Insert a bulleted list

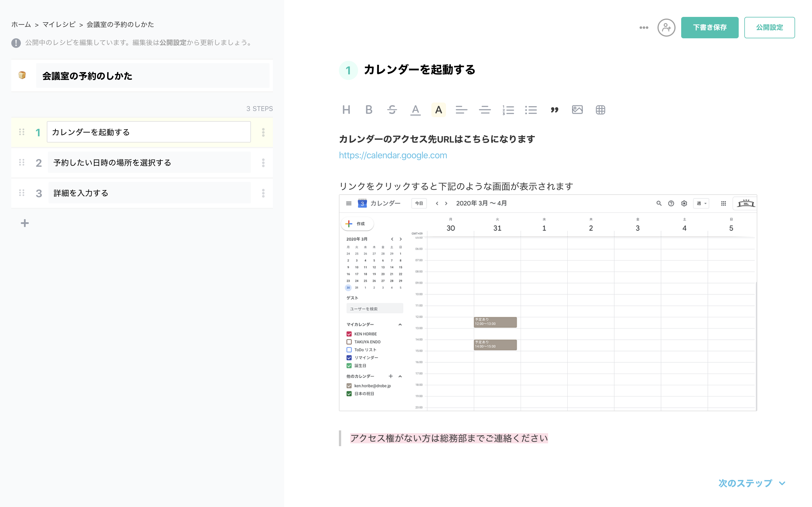pos(531,110)
